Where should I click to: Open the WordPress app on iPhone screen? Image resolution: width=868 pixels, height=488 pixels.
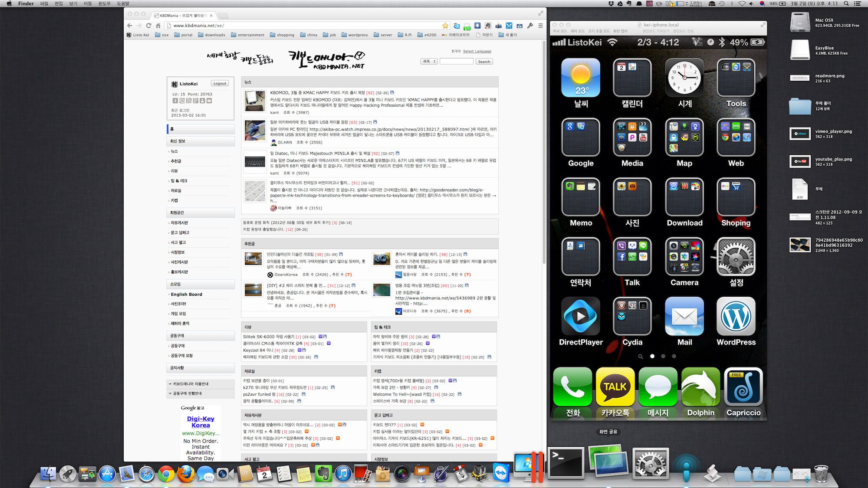click(x=736, y=316)
